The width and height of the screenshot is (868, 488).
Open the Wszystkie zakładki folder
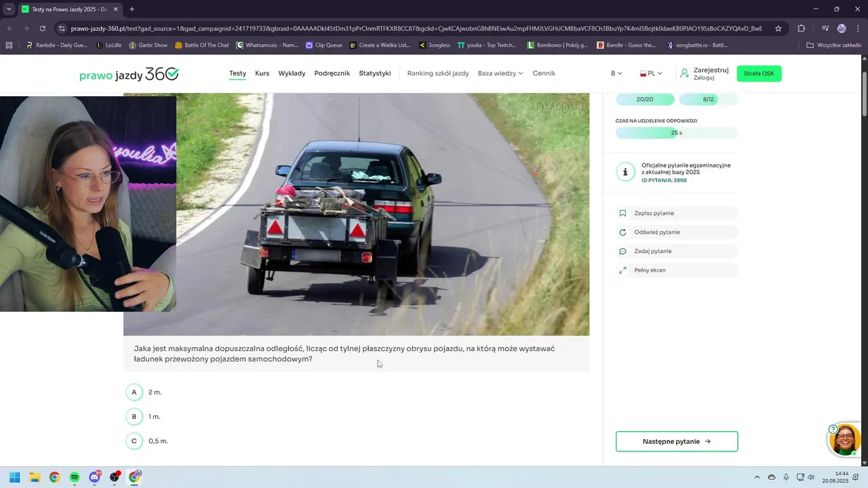[x=834, y=45]
